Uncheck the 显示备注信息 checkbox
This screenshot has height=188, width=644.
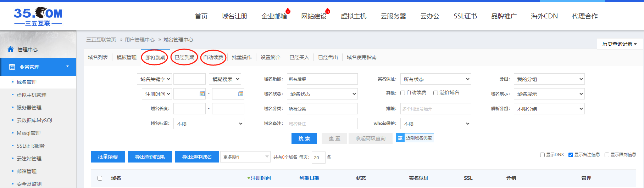coord(571,155)
